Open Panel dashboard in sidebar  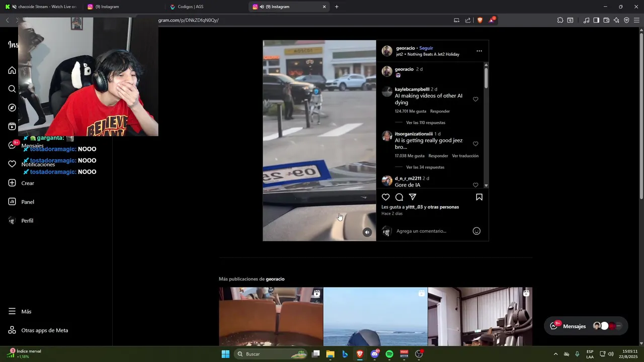(21, 202)
